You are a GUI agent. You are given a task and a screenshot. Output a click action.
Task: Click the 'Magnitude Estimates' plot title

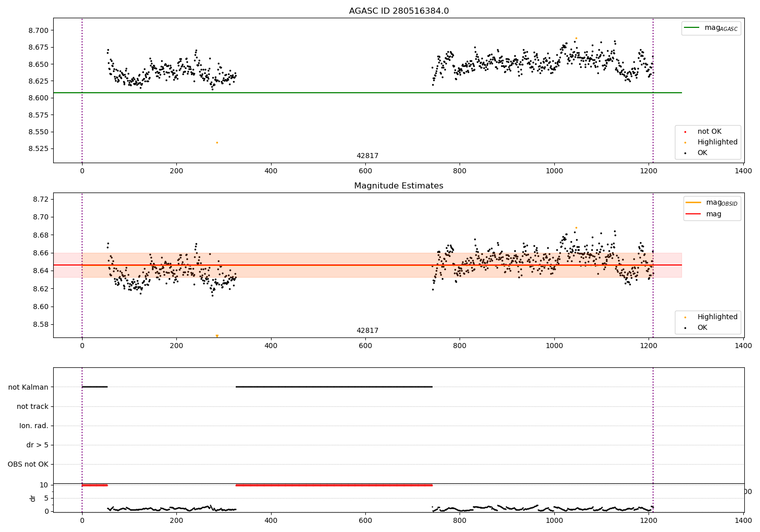399,186
